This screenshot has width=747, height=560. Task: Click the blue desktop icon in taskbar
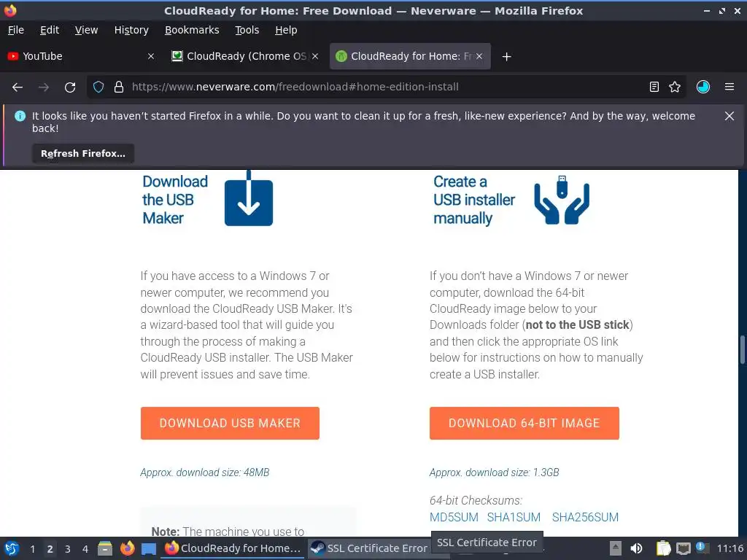point(149,549)
